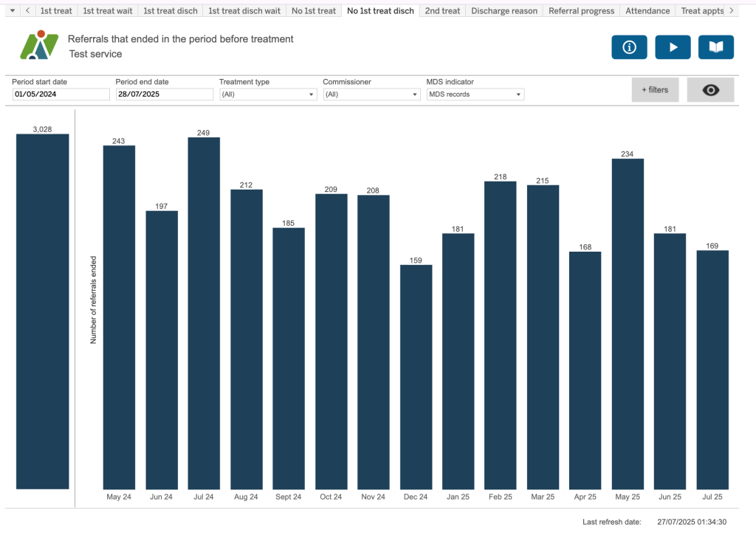756x541 pixels.
Task: Open the book guide icon
Action: (715, 47)
